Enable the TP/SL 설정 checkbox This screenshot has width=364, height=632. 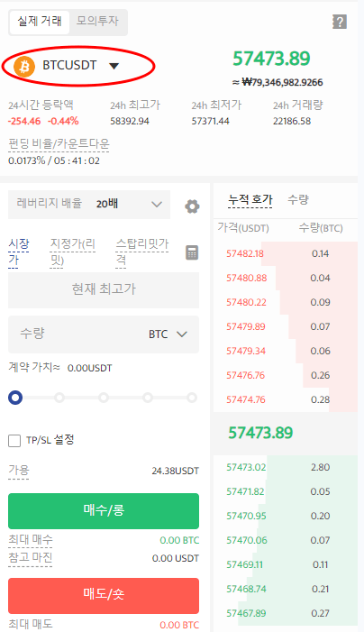click(x=14, y=441)
